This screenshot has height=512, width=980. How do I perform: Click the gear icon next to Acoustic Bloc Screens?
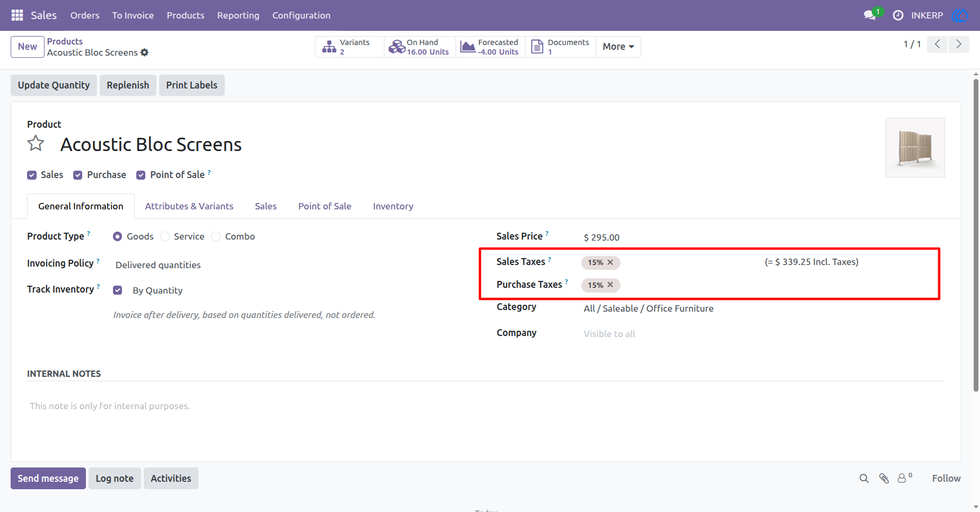point(144,52)
